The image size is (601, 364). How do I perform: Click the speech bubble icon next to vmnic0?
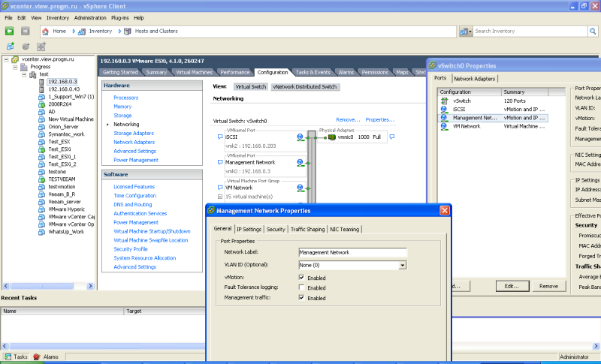coord(391,137)
